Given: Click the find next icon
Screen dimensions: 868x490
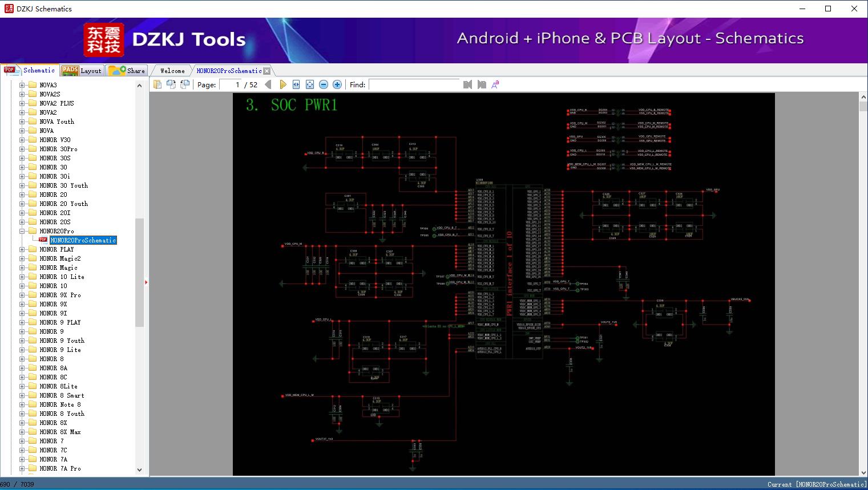Looking at the screenshot, I should (x=482, y=84).
